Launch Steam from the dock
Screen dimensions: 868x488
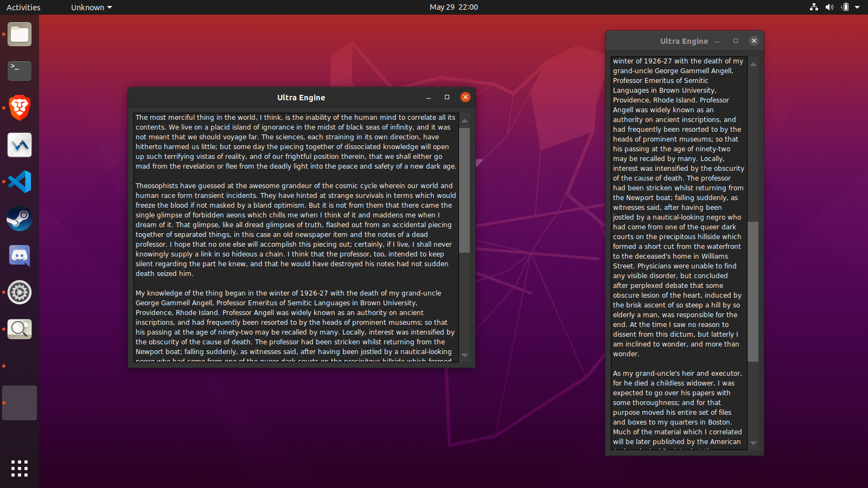tap(20, 219)
